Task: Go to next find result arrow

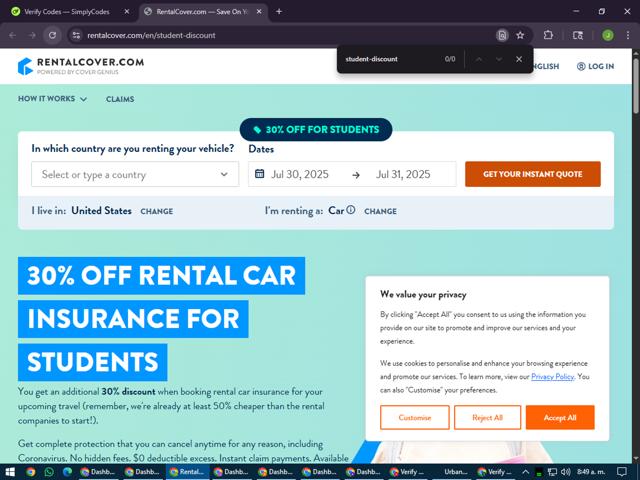Action: [499, 59]
